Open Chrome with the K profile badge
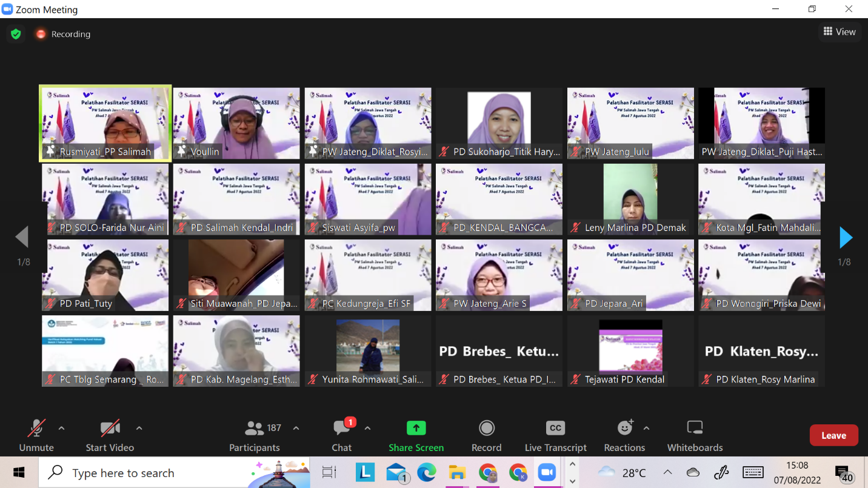Screen dimensions: 868x488 tap(518, 473)
